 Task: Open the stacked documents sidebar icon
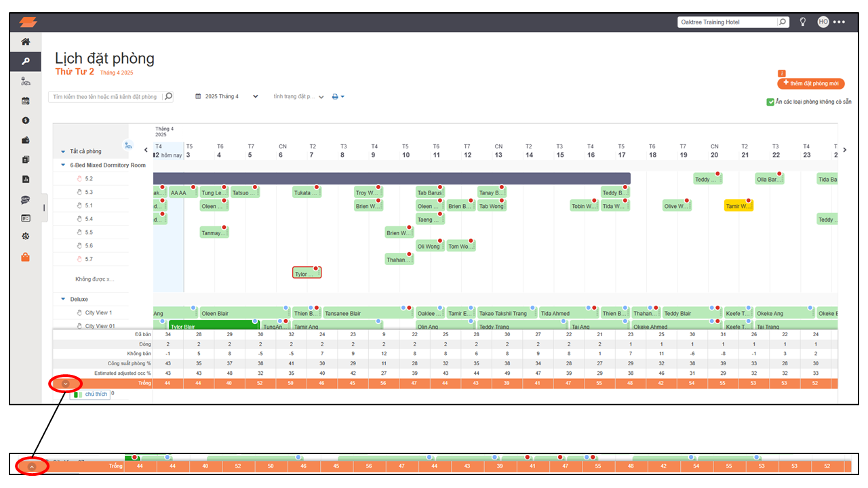point(26,160)
